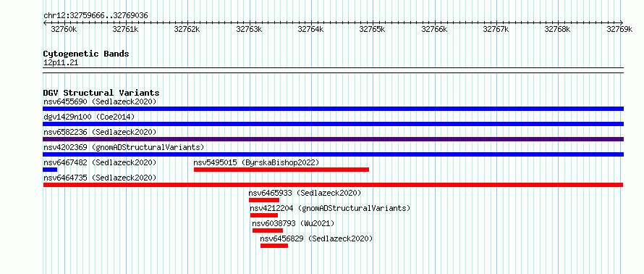Click the 32764k ruler tick label

click(x=310, y=29)
